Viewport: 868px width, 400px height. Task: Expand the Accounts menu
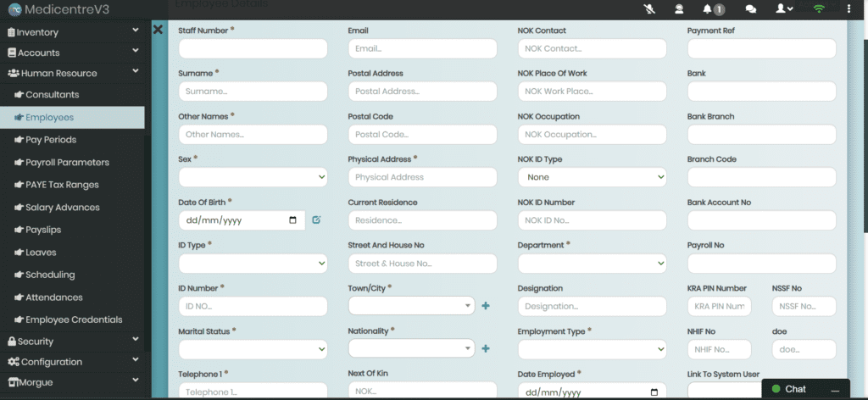[72, 53]
